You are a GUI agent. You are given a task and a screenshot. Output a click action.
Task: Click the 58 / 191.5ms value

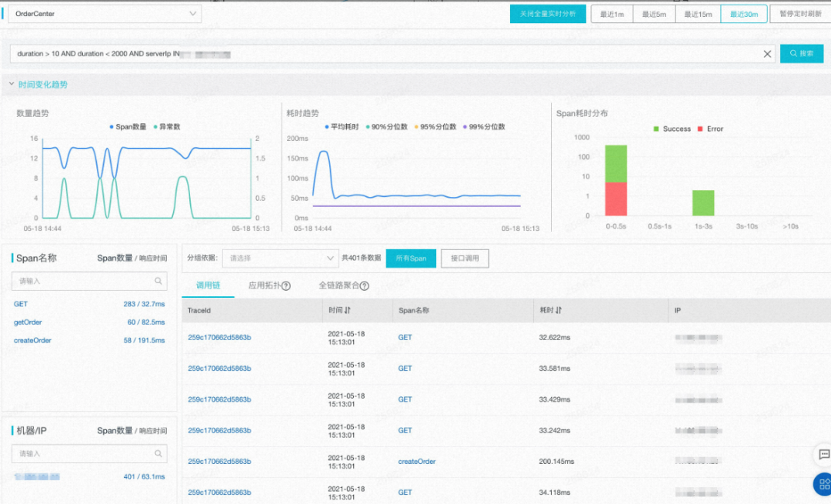pos(144,341)
